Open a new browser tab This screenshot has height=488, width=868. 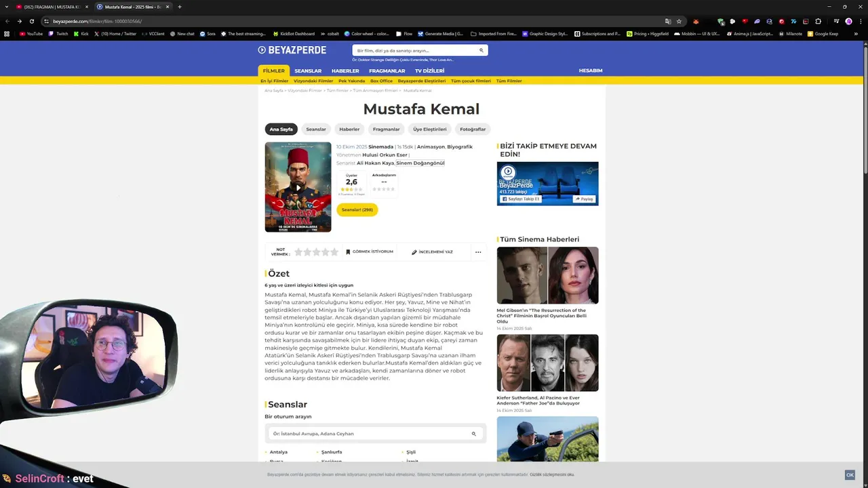(x=180, y=7)
